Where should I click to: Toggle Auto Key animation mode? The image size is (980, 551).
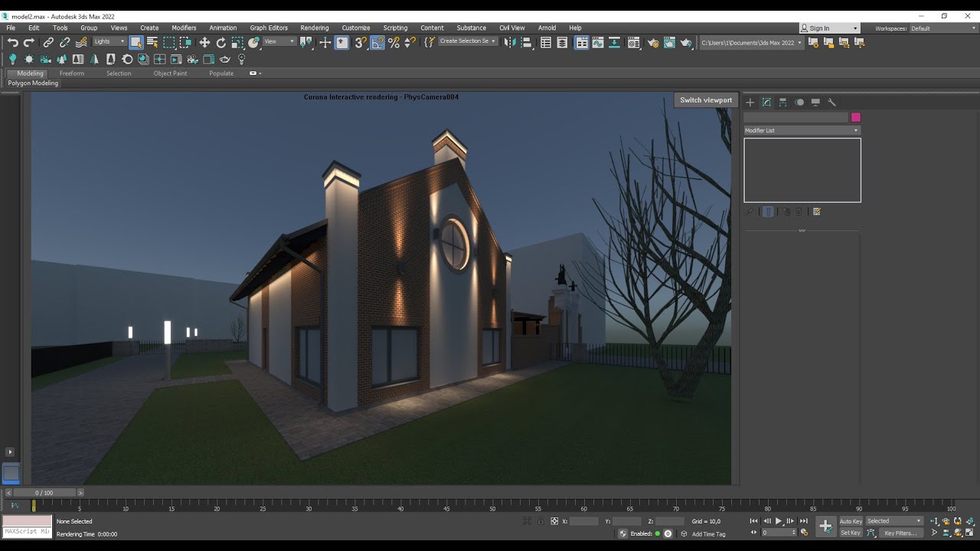pos(851,521)
